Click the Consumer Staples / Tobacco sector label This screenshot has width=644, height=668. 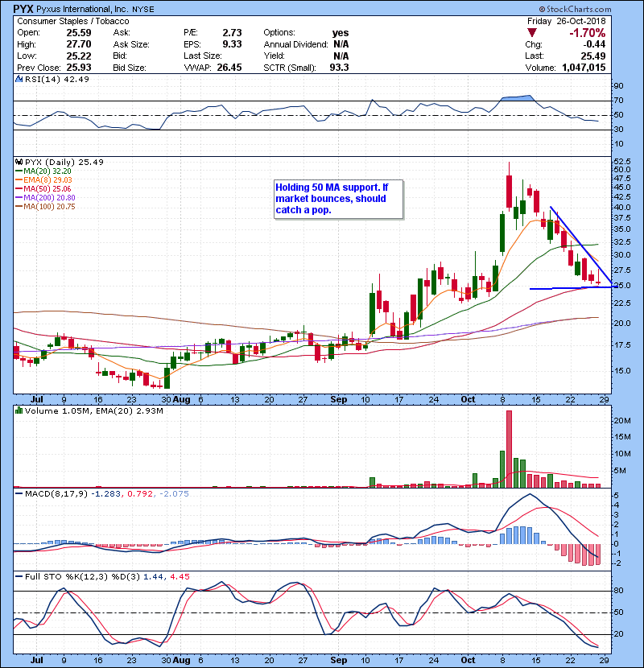pyautogui.click(x=73, y=21)
